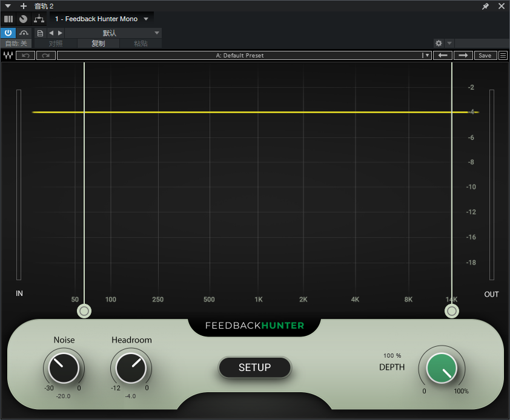The height and width of the screenshot is (420, 510).
Task: Click the FEEDBACKHUNTER logo
Action: coord(254,326)
